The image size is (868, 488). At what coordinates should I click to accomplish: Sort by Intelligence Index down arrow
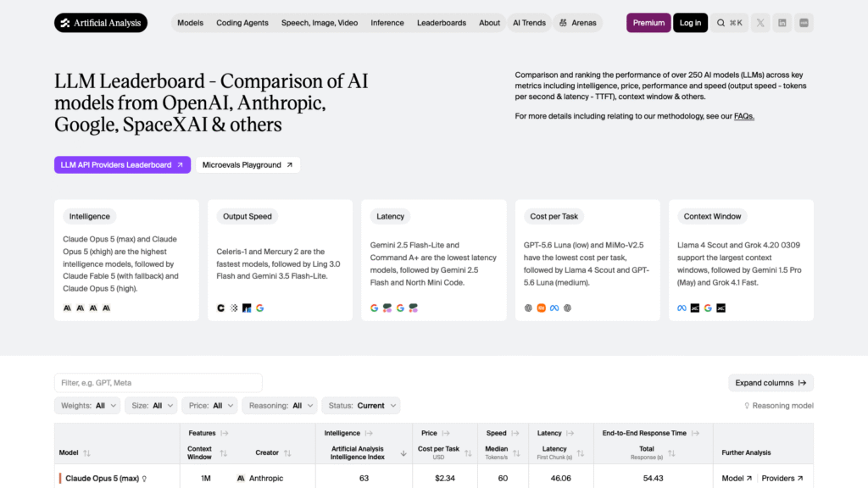point(403,452)
